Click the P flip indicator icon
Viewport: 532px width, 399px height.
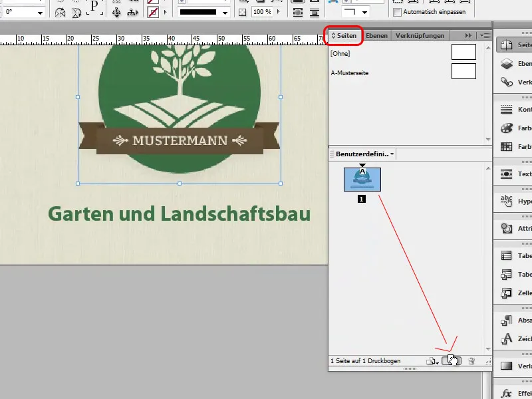[x=94, y=7]
